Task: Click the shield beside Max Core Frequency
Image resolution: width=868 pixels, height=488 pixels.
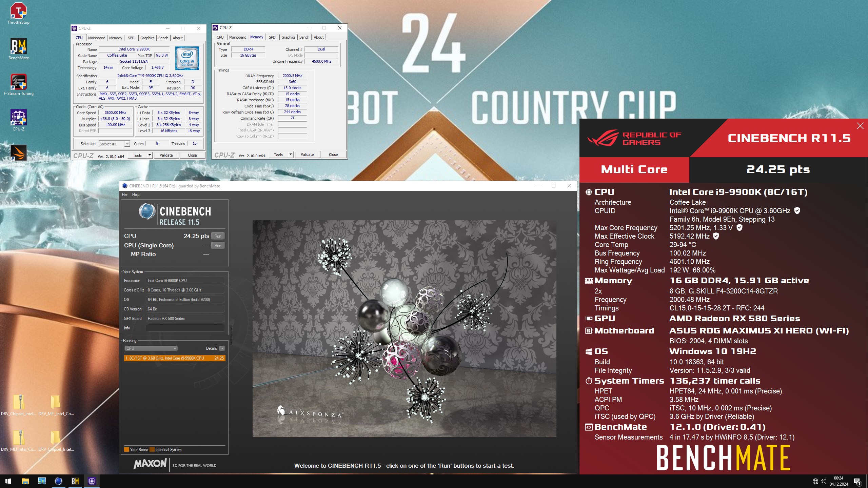Action: point(739,227)
